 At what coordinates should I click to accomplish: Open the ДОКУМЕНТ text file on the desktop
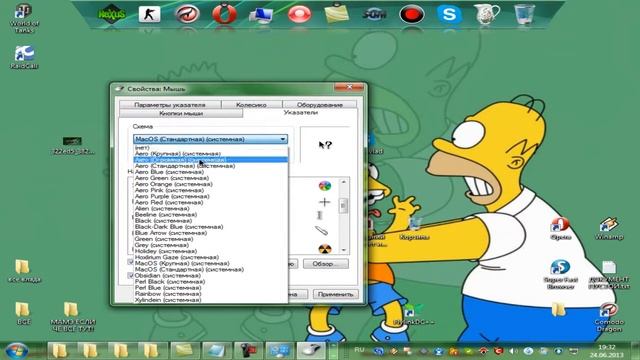pos(609,275)
